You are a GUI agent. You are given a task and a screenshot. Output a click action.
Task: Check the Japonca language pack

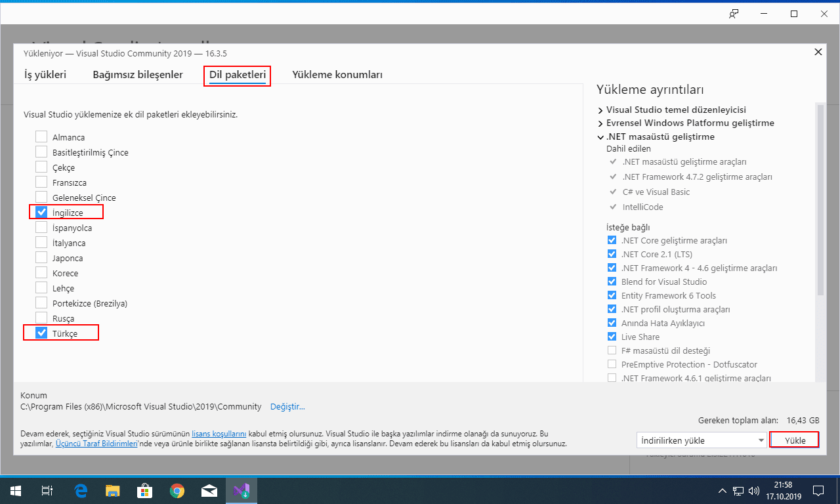[x=41, y=258]
